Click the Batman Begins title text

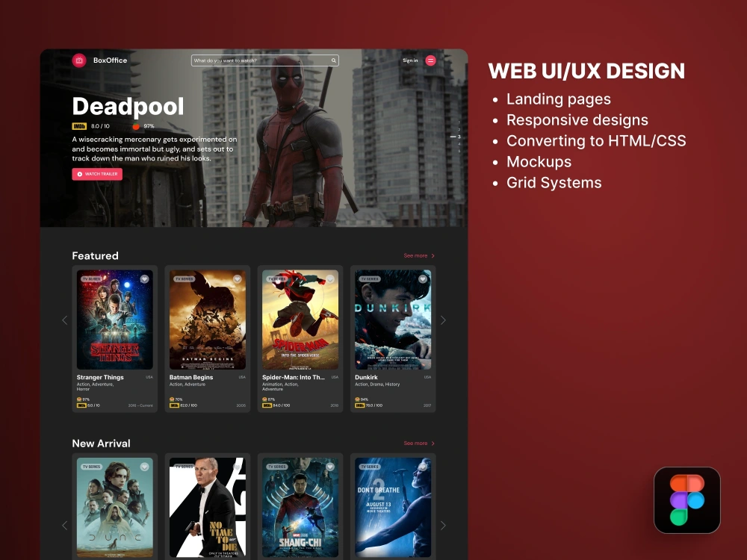click(x=191, y=377)
